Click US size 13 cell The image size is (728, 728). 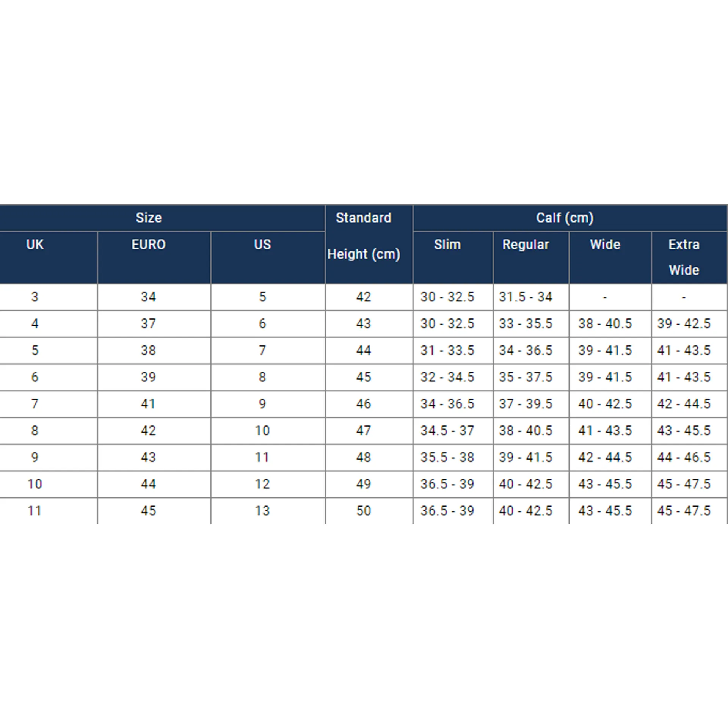click(262, 511)
